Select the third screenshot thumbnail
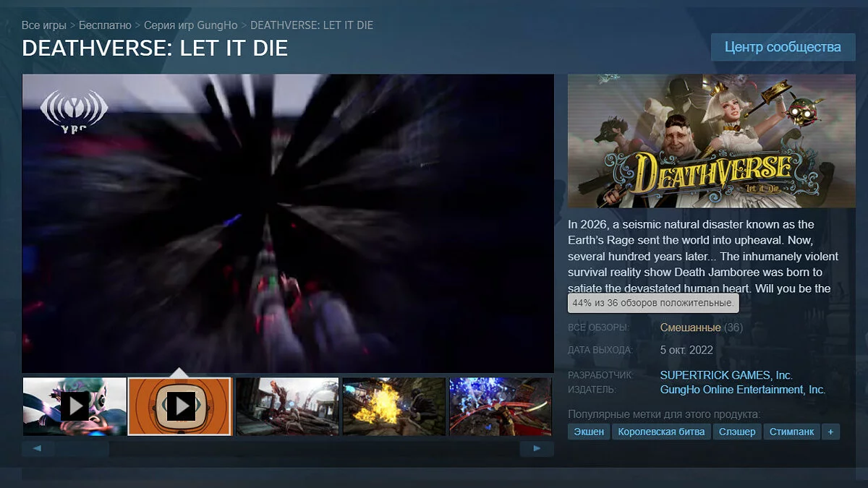868x488 pixels. tap(287, 406)
